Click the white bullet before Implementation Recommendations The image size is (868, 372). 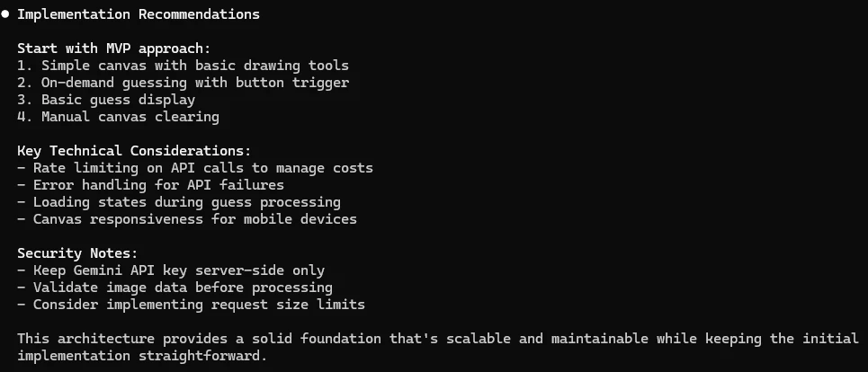(x=5, y=14)
